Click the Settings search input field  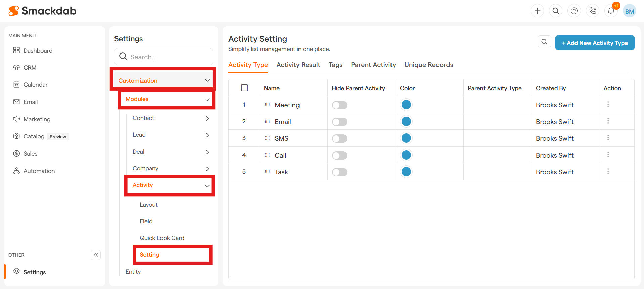[x=168, y=57]
